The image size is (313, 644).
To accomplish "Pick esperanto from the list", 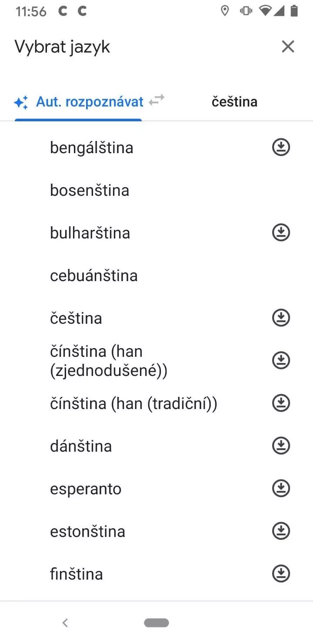I will coord(86,489).
